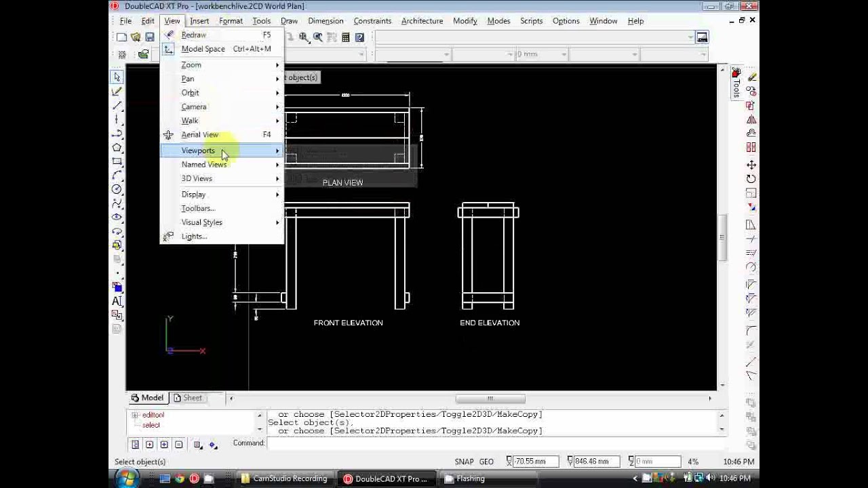Click the Save icon
Image resolution: width=868 pixels, height=488 pixels.
[x=150, y=37]
